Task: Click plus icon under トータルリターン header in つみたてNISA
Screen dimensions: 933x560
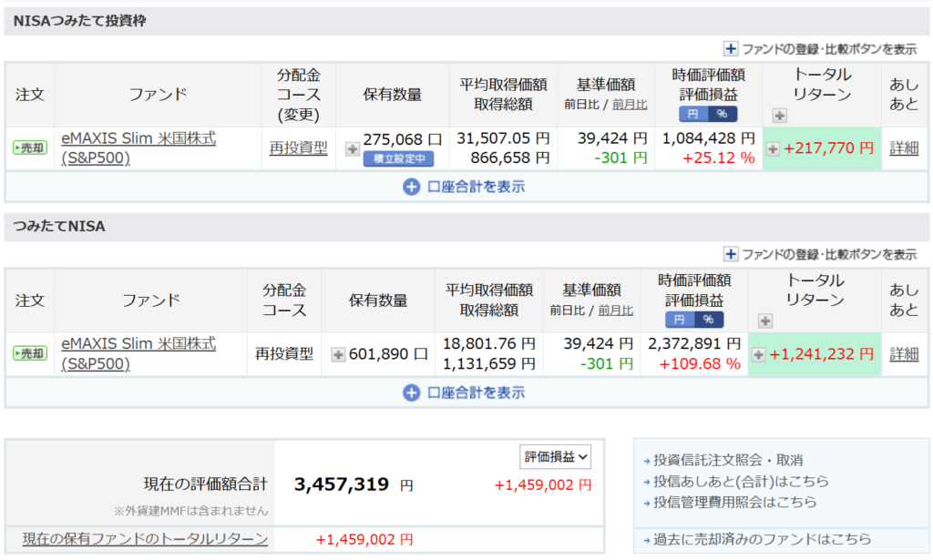Action: click(x=765, y=321)
